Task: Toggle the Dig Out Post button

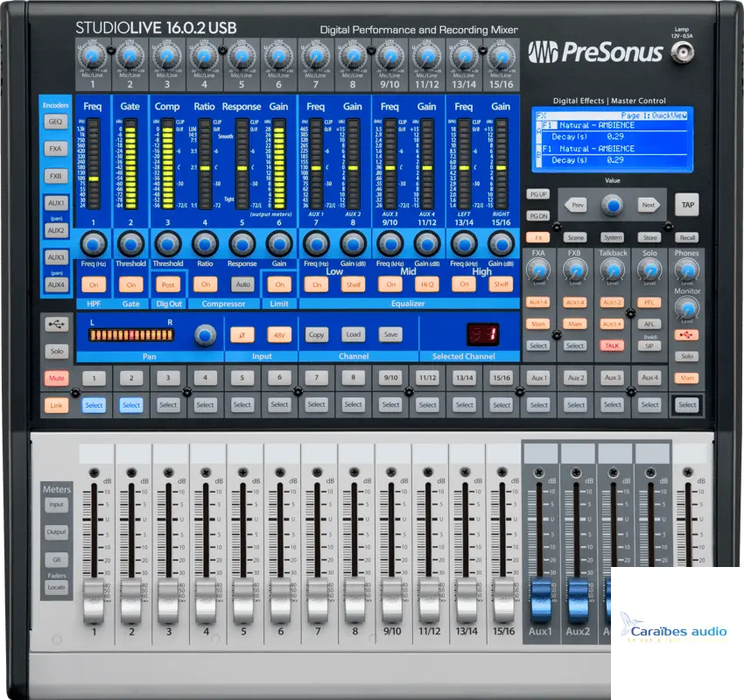Action: coord(168,284)
